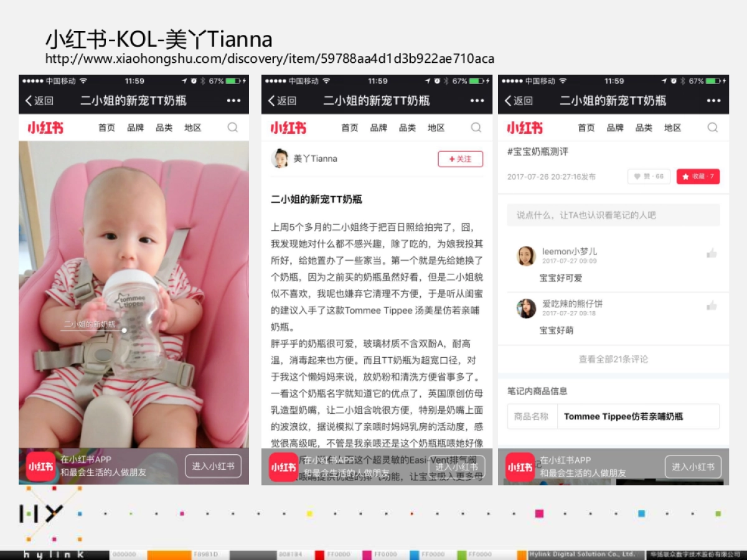747x560 pixels.
Task: Click the 进入小红书 button
Action: point(213,466)
